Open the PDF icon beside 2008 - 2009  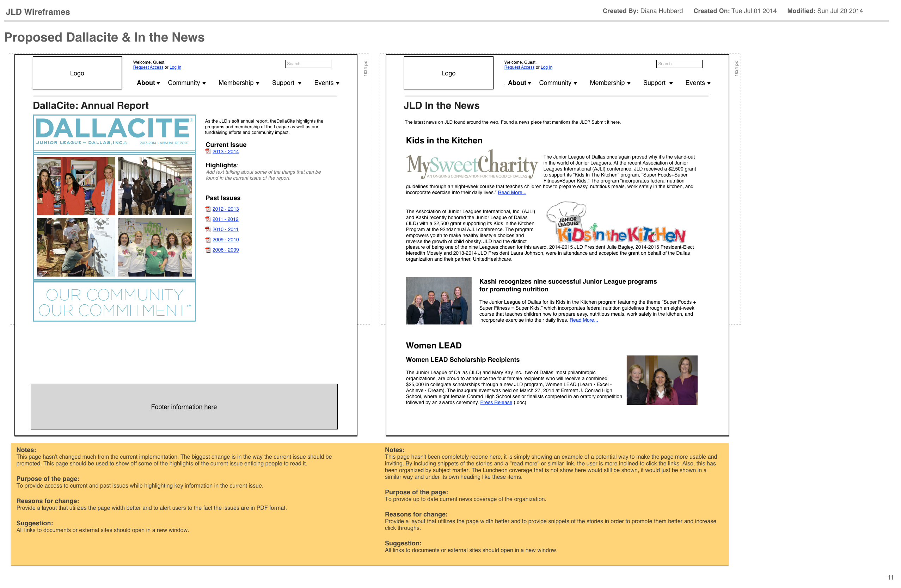[208, 250]
